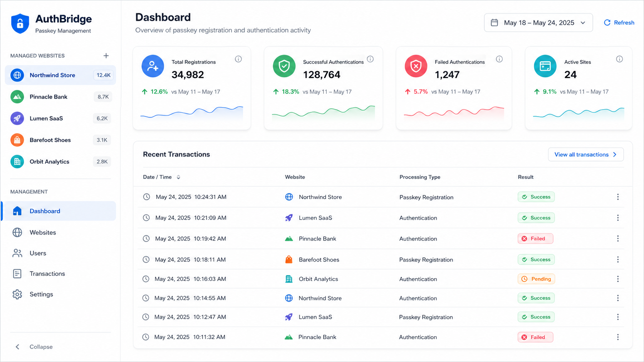Click the Result column header

pos(526,177)
